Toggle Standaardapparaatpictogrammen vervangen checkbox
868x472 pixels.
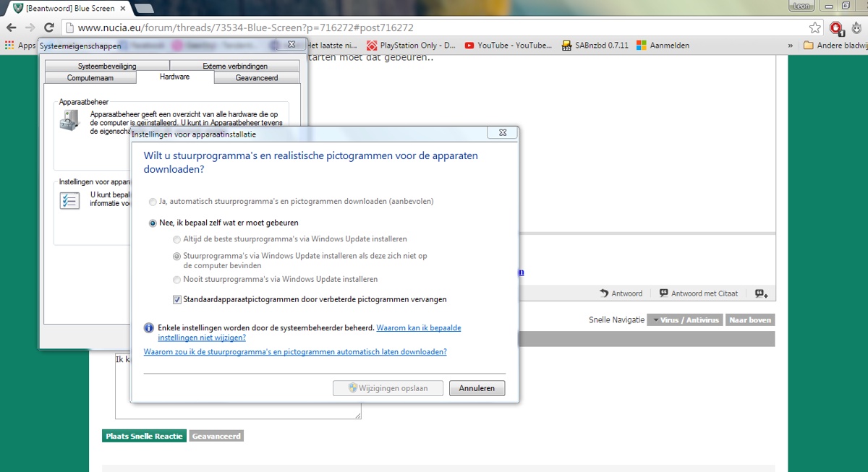click(177, 299)
